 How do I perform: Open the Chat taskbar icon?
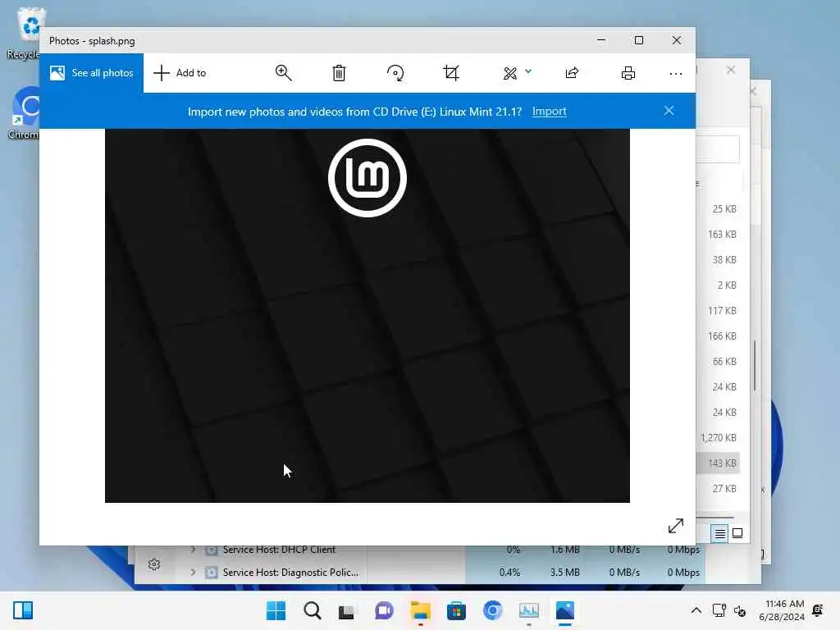(384, 610)
